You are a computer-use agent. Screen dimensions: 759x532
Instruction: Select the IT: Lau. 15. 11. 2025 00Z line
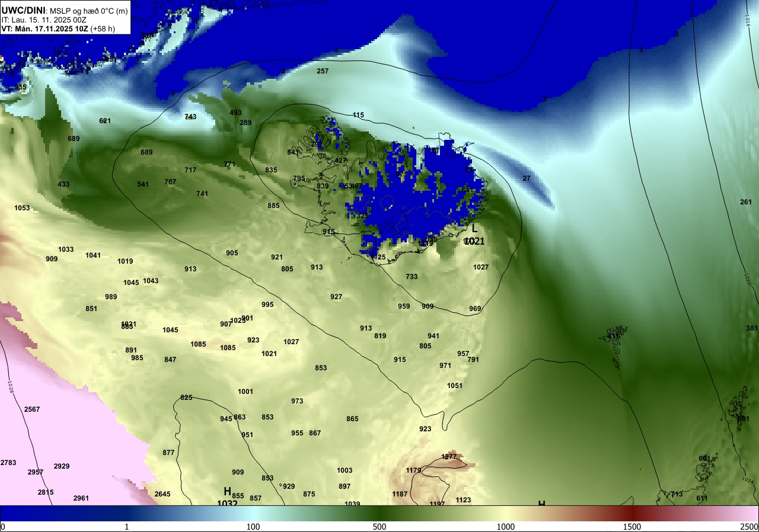[44, 20]
